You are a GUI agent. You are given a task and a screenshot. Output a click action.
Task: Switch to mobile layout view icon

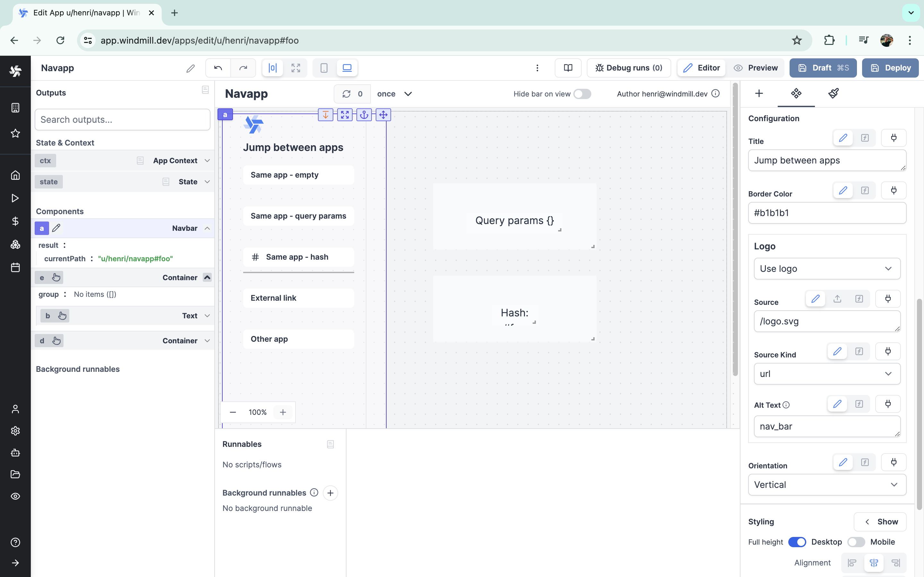[x=324, y=68]
